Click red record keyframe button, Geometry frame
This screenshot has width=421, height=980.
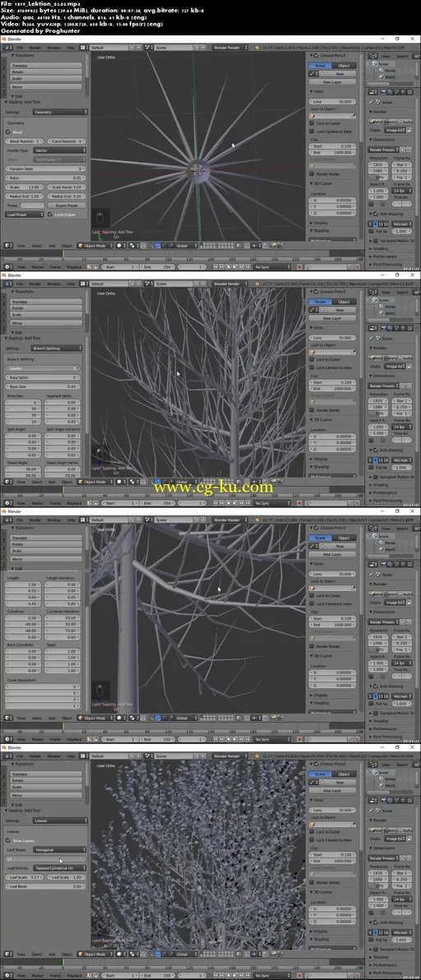299,267
